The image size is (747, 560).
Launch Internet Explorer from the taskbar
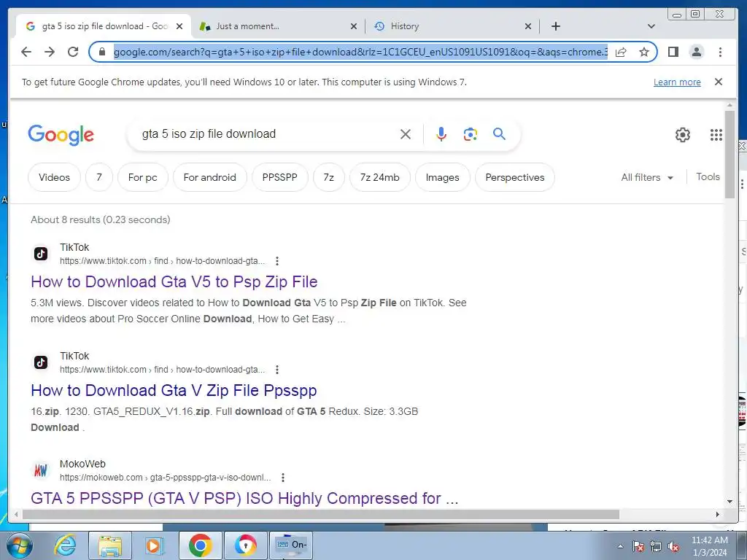(65, 545)
